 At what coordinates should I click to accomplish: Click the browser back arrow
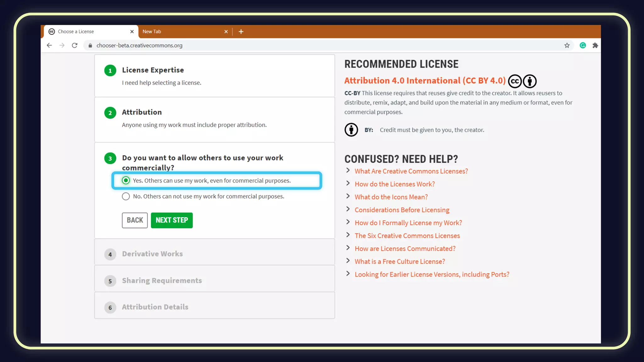[x=49, y=45]
